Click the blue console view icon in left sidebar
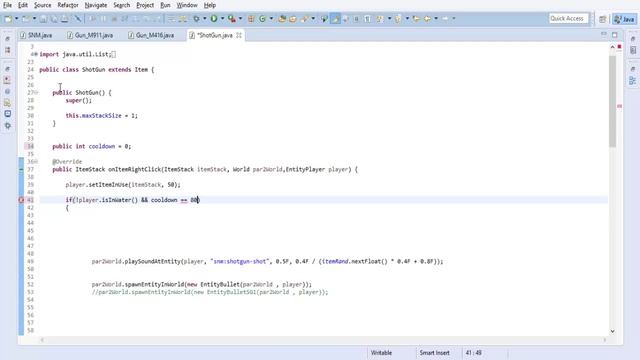Viewport: 640px width, 360px height. pyautogui.click(x=7, y=114)
